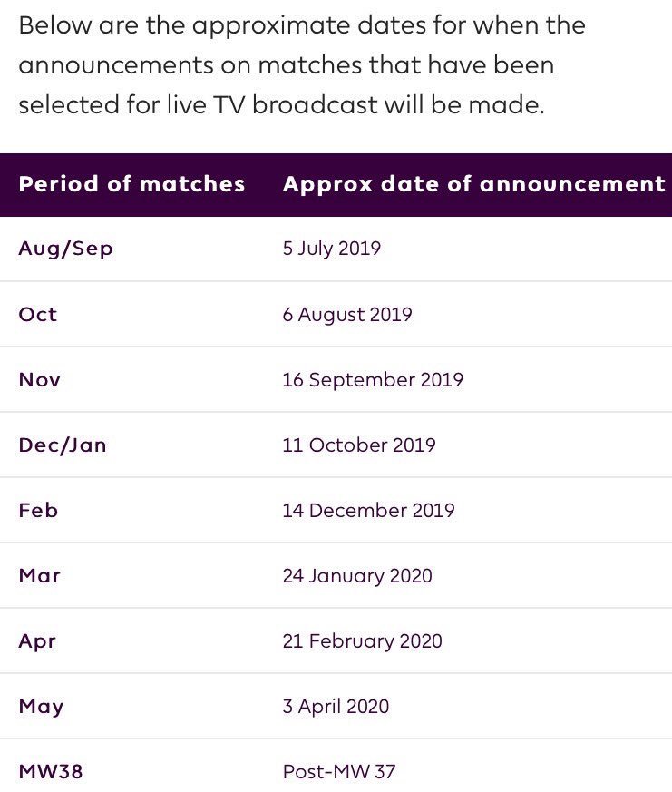
Task: Click the MW38 row label
Action: click(x=51, y=772)
